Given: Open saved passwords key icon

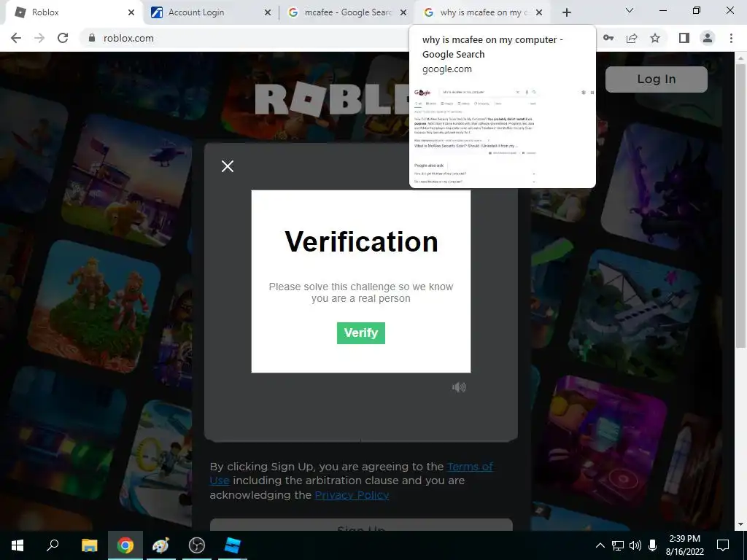Looking at the screenshot, I should coord(608,38).
